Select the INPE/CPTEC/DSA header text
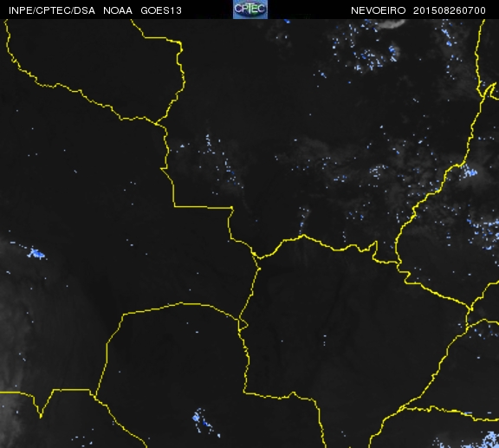The height and width of the screenshot is (448, 499). (x=52, y=10)
